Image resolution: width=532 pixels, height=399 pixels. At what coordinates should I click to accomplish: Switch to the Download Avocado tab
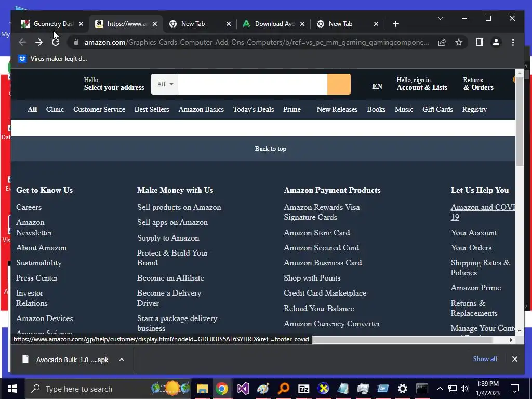[x=273, y=24]
